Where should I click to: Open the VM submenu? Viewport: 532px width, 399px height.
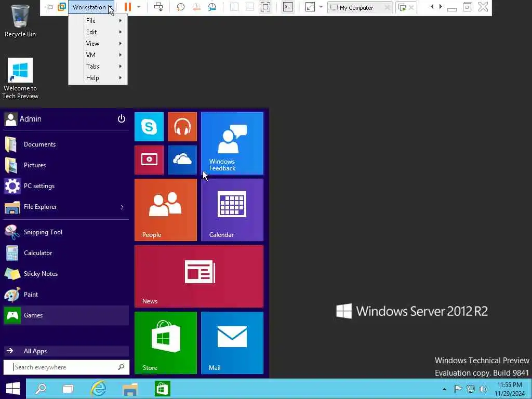[98, 55]
